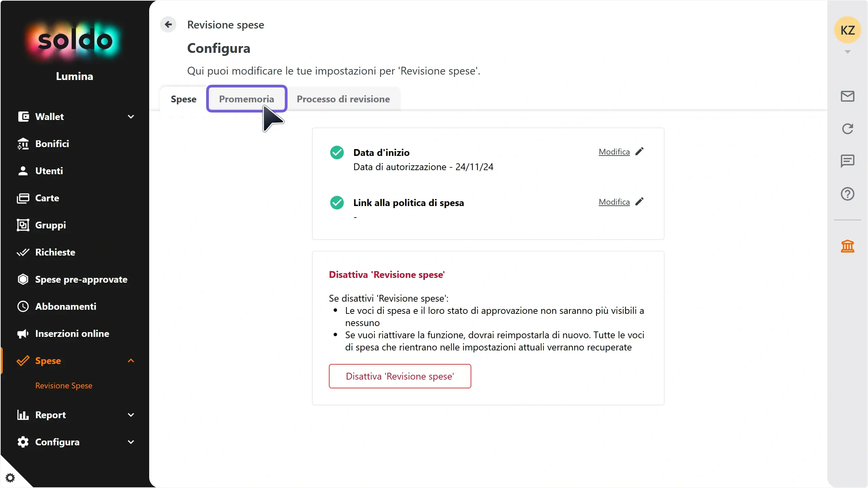Open Revisione Spese submenu item
This screenshot has height=488, width=868.
pos(64,386)
